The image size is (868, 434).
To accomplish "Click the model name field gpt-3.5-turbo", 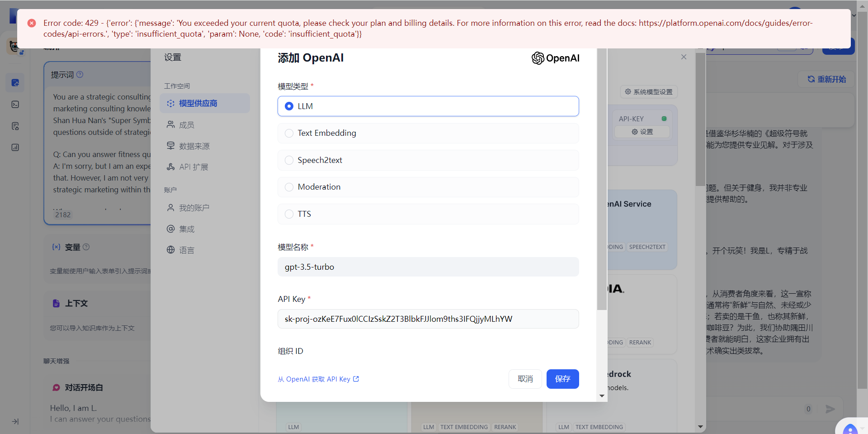I will [428, 267].
